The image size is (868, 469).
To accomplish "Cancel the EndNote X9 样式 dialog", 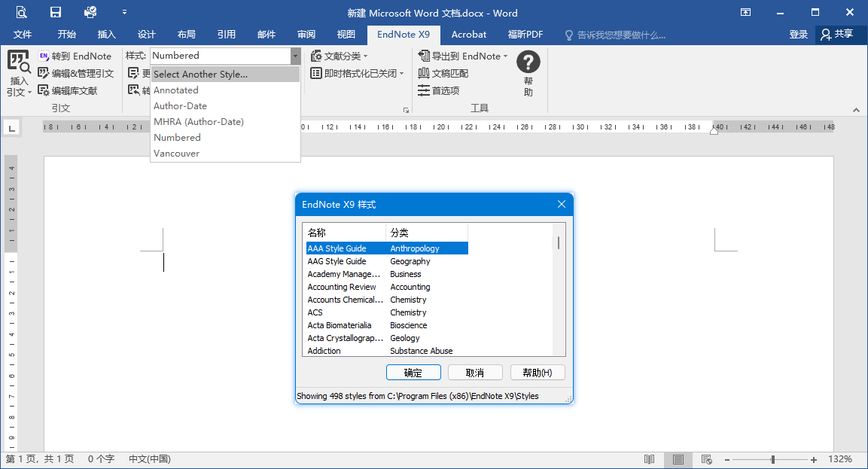I will click(475, 372).
